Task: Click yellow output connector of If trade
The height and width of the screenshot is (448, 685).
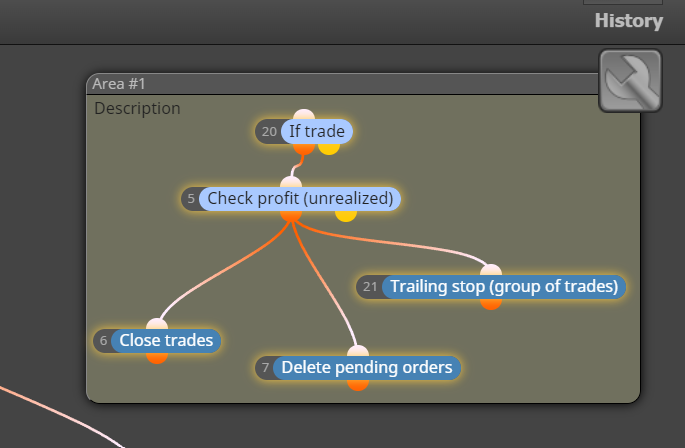Action: click(329, 149)
